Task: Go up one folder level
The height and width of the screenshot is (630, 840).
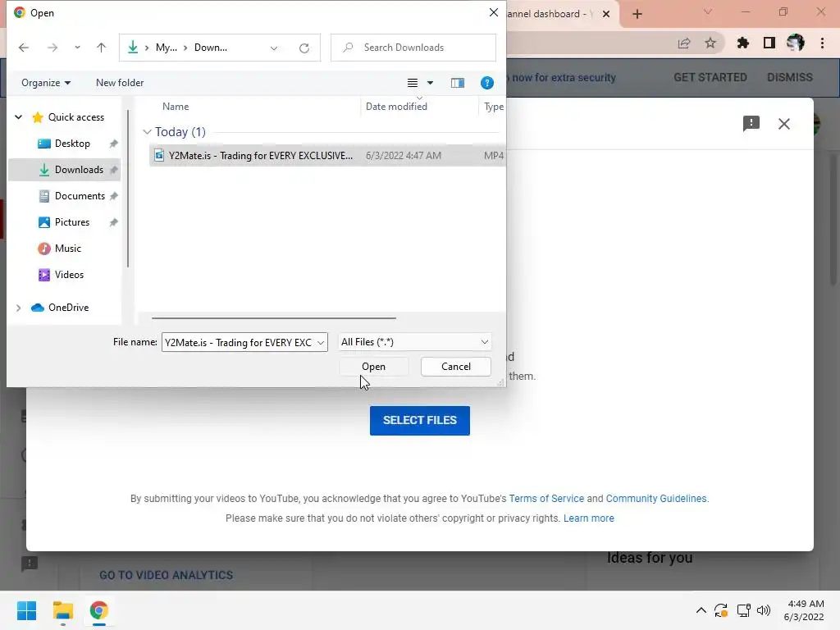Action: [x=101, y=48]
